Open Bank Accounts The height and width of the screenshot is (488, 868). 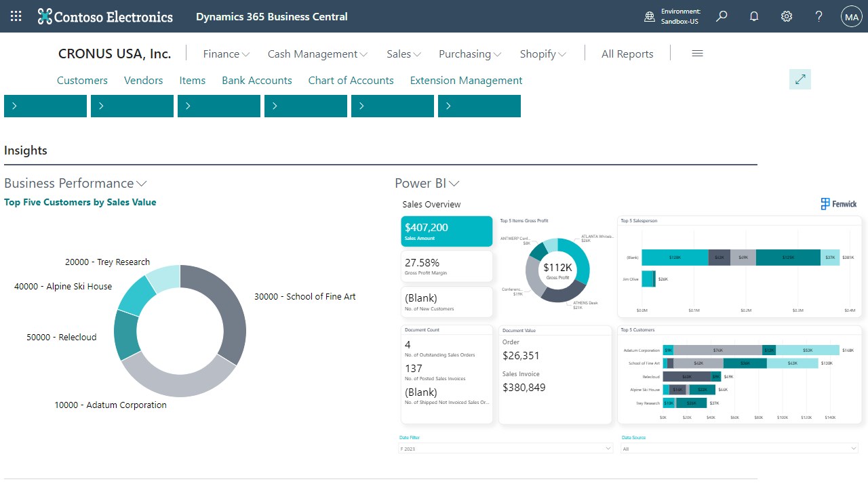click(x=257, y=80)
